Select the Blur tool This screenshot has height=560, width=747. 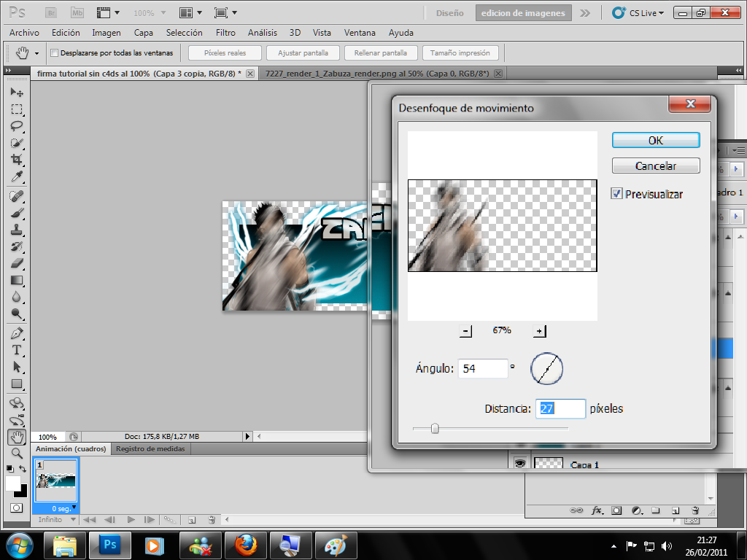17,297
